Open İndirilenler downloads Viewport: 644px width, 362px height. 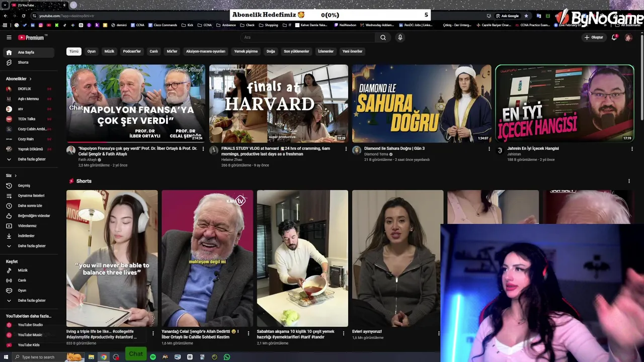click(x=29, y=236)
